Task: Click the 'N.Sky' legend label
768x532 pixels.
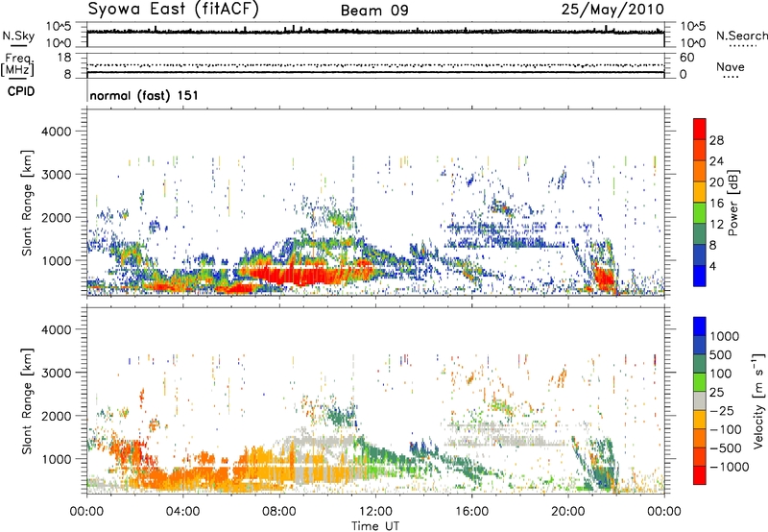Action: (x=18, y=36)
